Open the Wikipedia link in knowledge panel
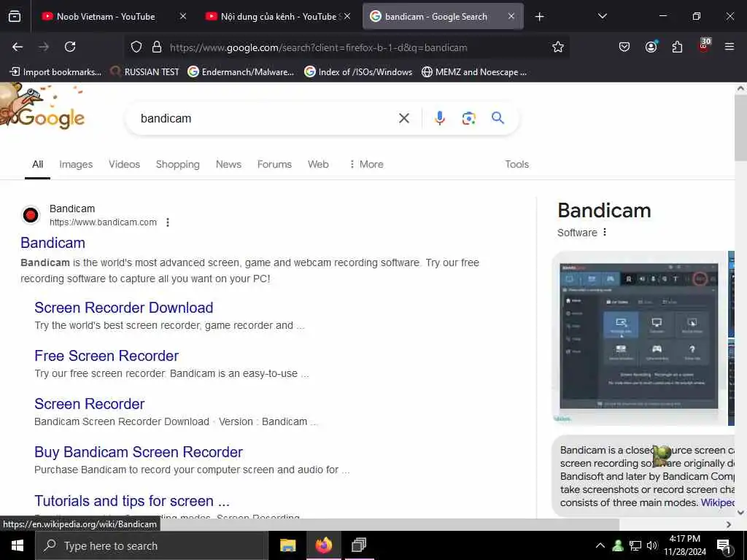 [x=718, y=502]
